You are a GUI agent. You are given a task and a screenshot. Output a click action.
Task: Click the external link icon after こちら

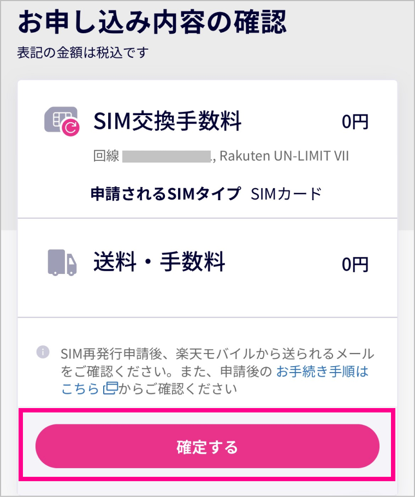coord(110,389)
